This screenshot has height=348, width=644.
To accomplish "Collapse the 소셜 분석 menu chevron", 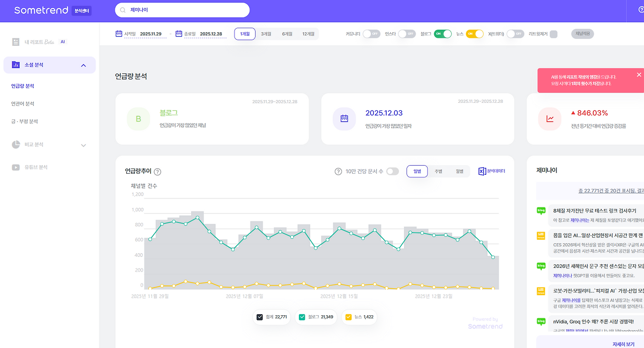I will [x=84, y=65].
